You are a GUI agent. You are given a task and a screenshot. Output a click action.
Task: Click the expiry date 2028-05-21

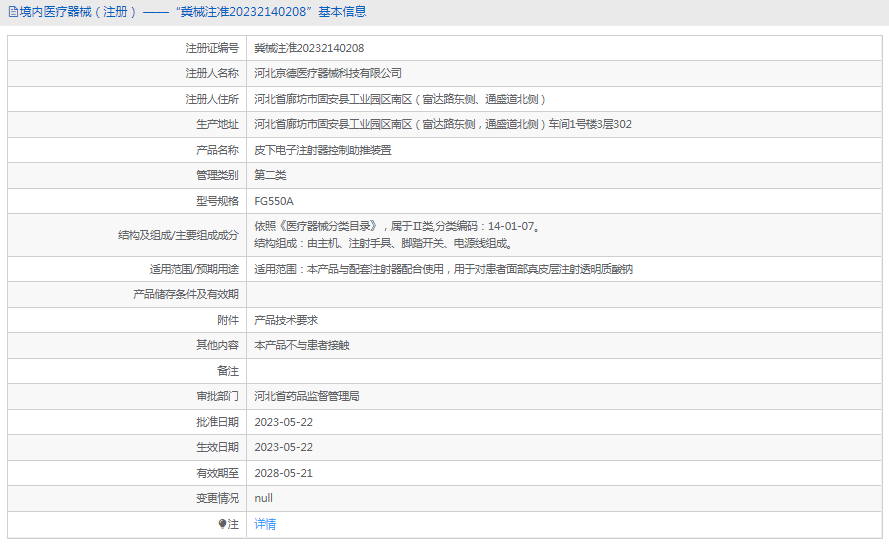point(283,473)
